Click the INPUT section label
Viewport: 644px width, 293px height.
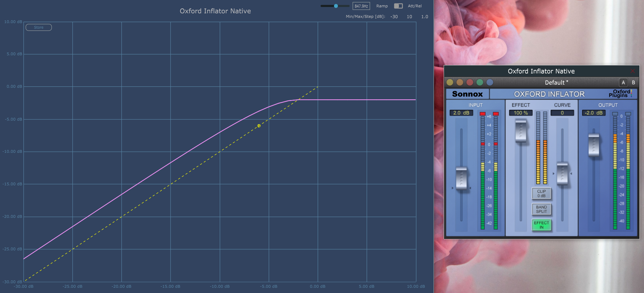click(475, 105)
